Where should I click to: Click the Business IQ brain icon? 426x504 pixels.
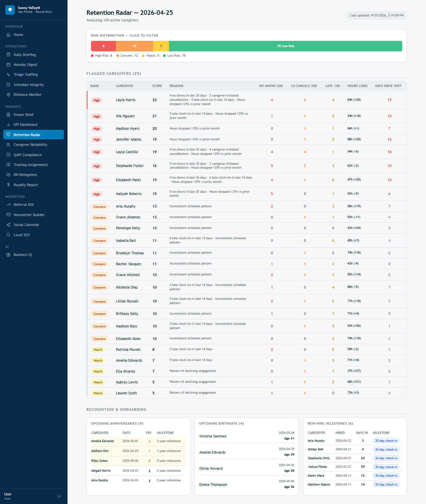[9, 255]
